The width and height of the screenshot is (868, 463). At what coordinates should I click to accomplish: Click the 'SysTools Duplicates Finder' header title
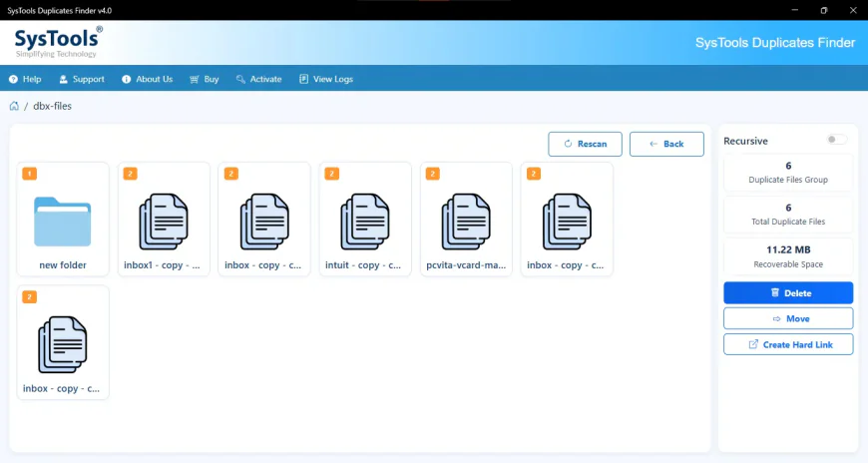click(775, 43)
